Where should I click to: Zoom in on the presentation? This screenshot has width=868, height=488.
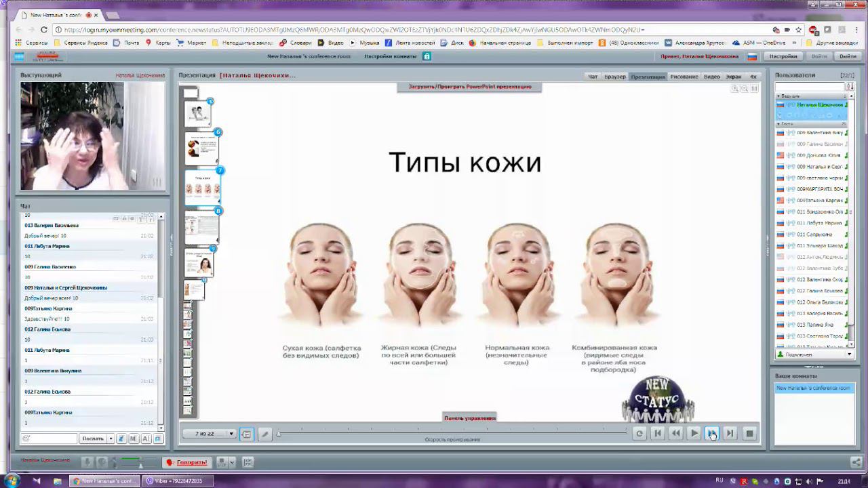pos(735,89)
